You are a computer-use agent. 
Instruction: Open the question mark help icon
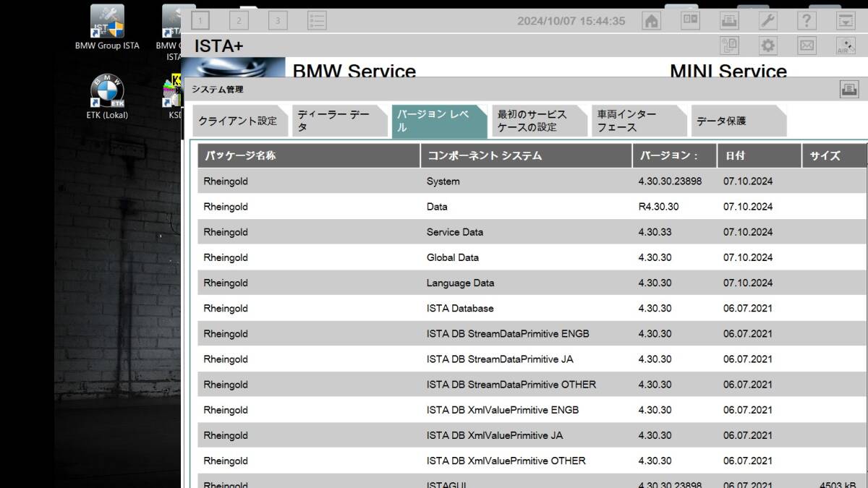807,21
